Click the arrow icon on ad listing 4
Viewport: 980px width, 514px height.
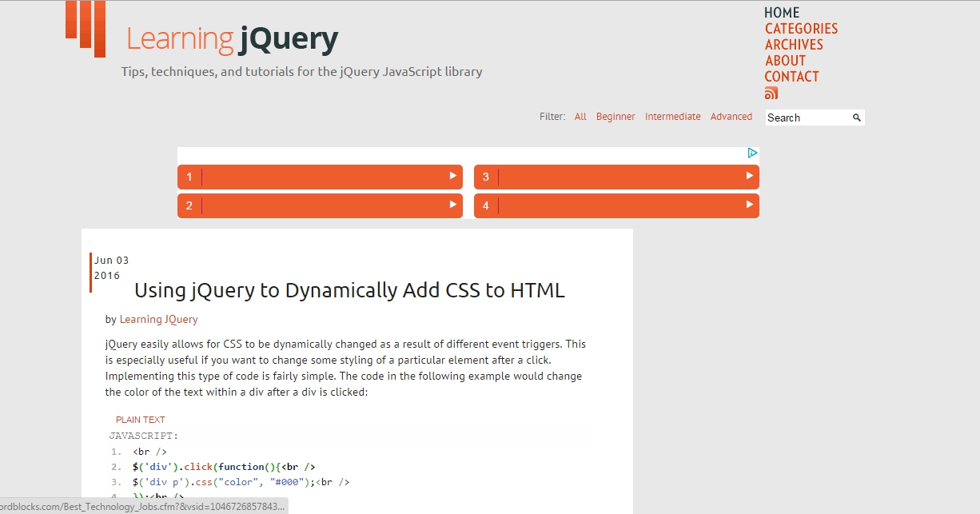(748, 205)
